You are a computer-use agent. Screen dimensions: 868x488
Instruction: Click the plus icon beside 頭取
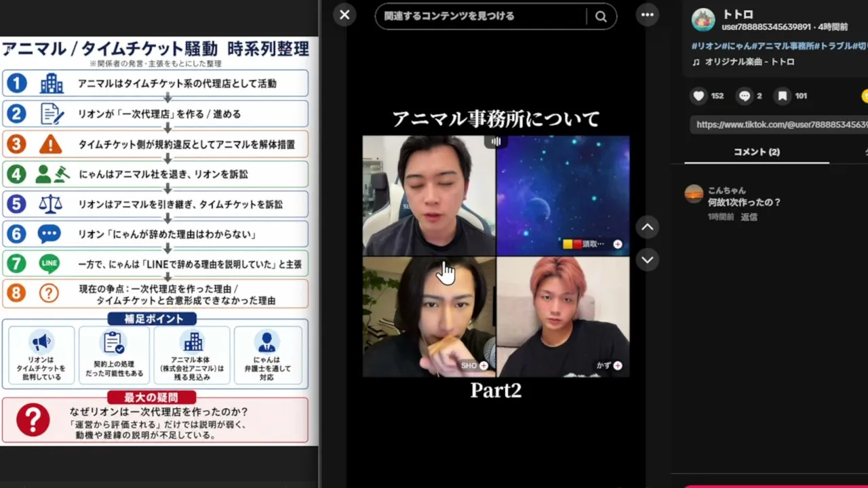coord(618,244)
